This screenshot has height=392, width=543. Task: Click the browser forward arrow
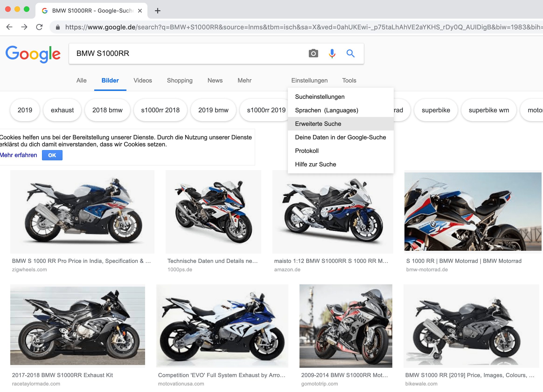(x=24, y=27)
